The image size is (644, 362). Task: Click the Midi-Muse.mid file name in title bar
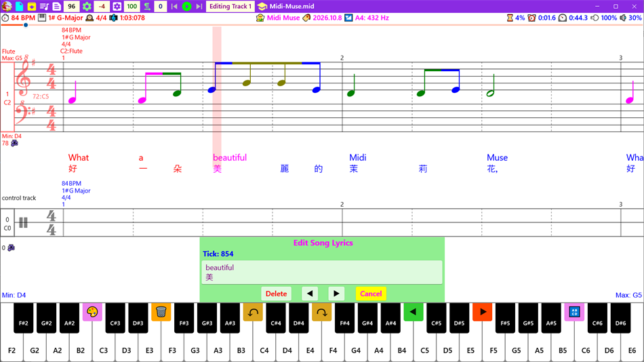291,6
